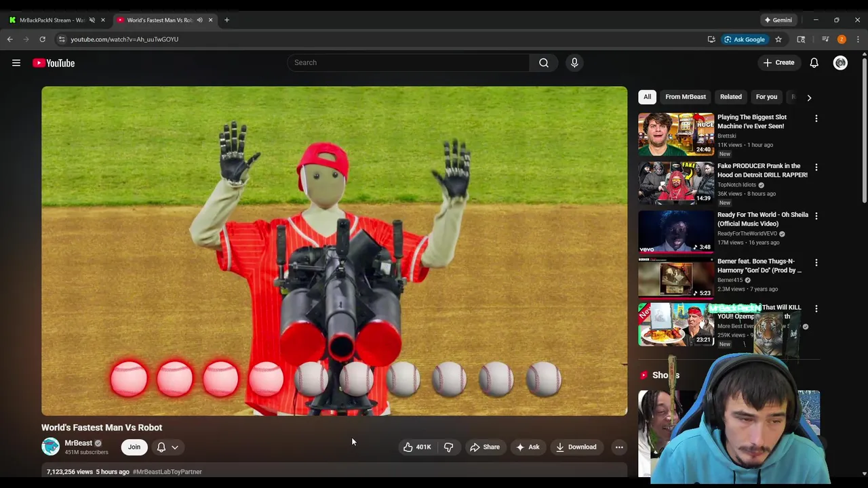
Task: Like the video with thumbs up
Action: click(417, 447)
